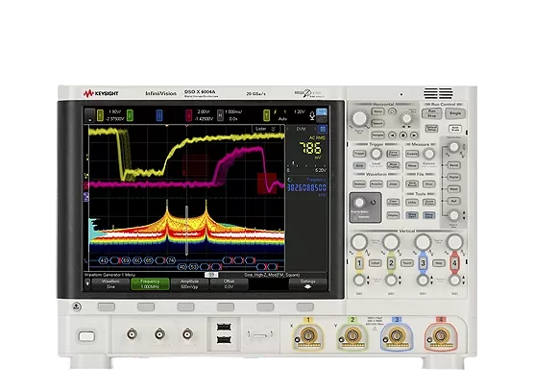Touch the channel 2 BNC input connector
This screenshot has height=392, width=533.
click(352, 336)
